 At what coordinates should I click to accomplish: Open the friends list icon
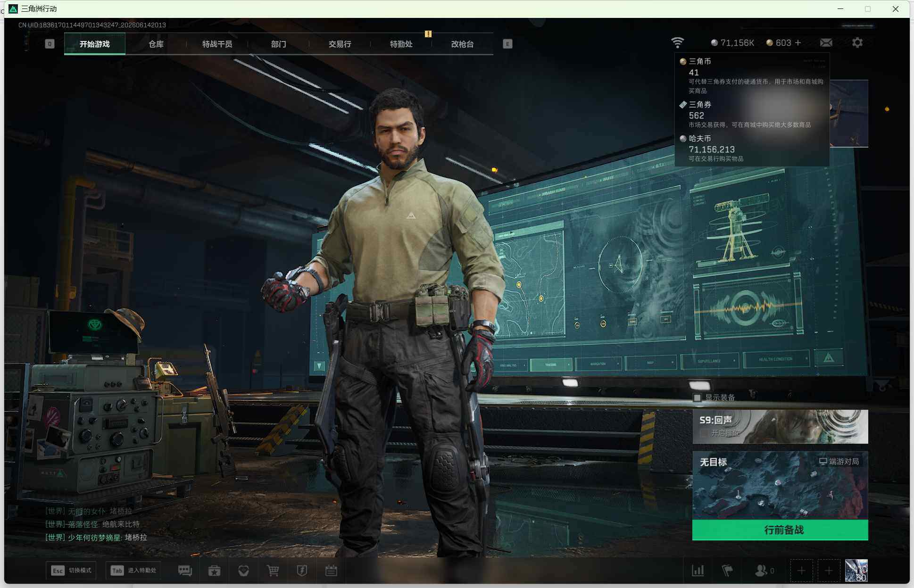(764, 571)
